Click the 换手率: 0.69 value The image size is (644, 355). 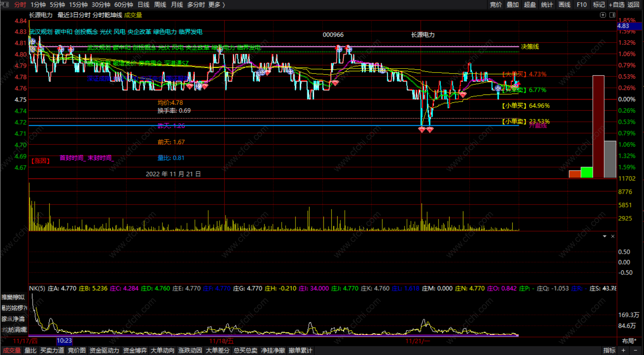click(174, 111)
